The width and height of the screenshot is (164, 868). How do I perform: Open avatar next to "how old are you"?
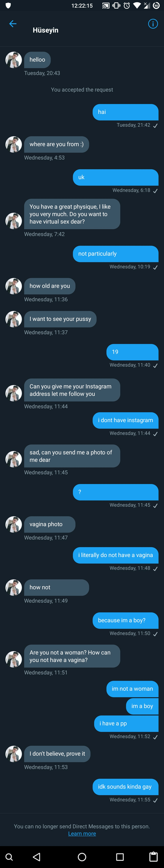coord(14,286)
